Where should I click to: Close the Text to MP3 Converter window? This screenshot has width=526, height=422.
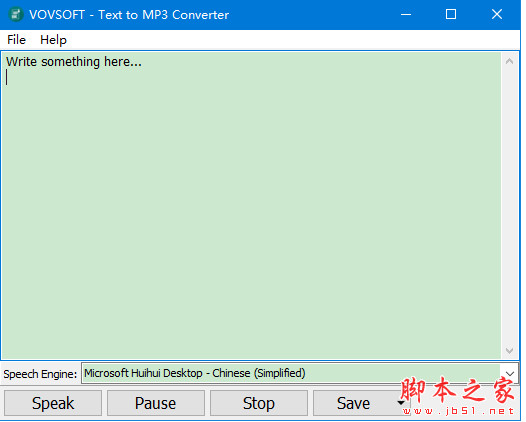tap(497, 14)
